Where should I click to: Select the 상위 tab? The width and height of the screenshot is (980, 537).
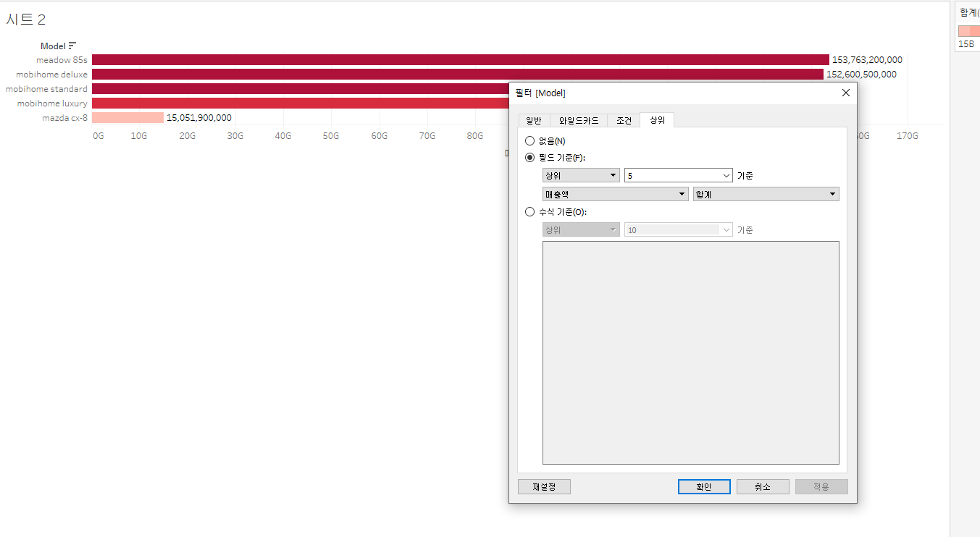point(657,119)
